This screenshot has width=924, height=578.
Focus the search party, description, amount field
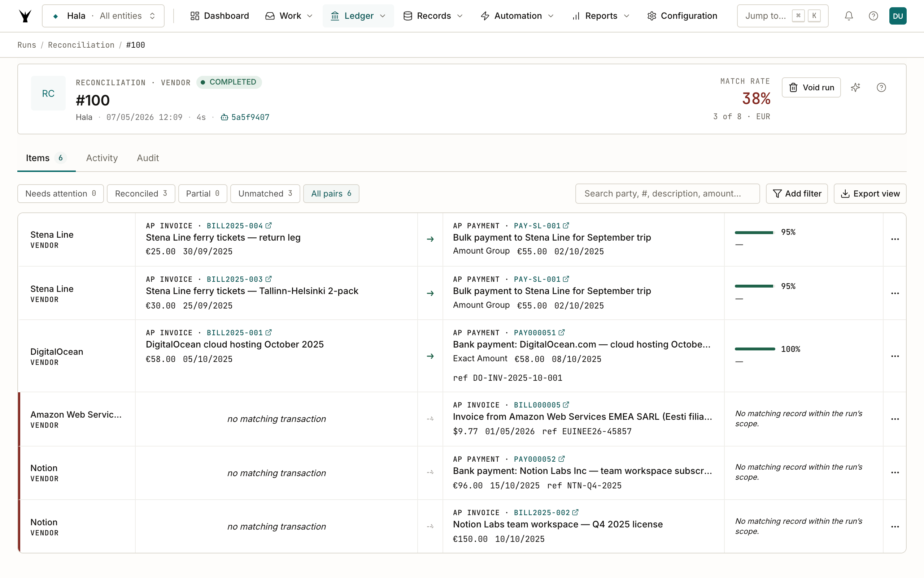(x=667, y=193)
